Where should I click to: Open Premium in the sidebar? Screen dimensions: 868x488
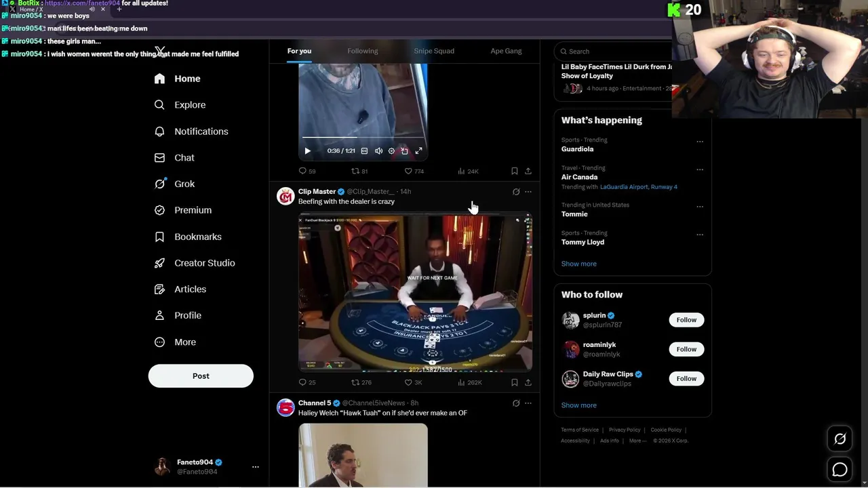click(182, 210)
